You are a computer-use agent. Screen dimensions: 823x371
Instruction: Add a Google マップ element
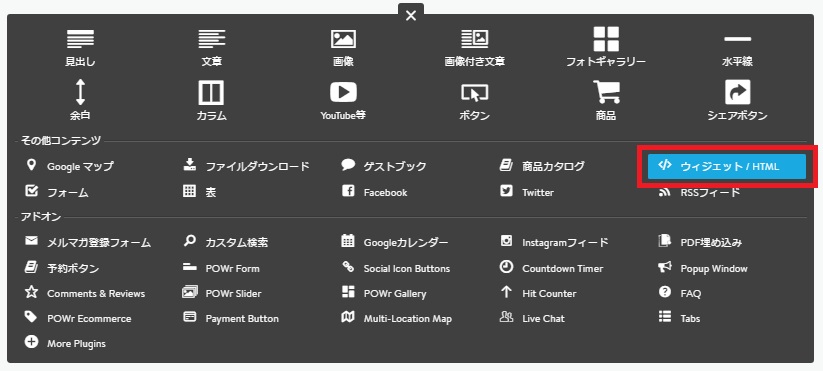coord(70,166)
